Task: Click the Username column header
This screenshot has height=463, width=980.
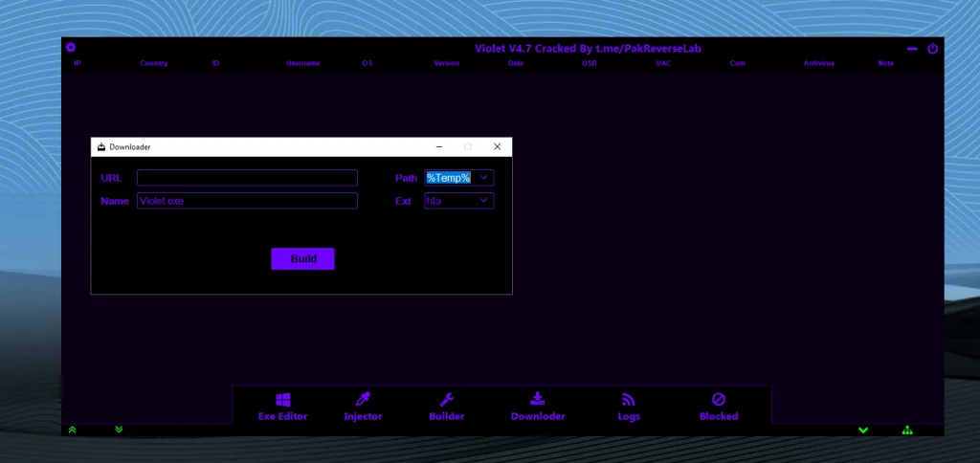Action: (x=302, y=63)
